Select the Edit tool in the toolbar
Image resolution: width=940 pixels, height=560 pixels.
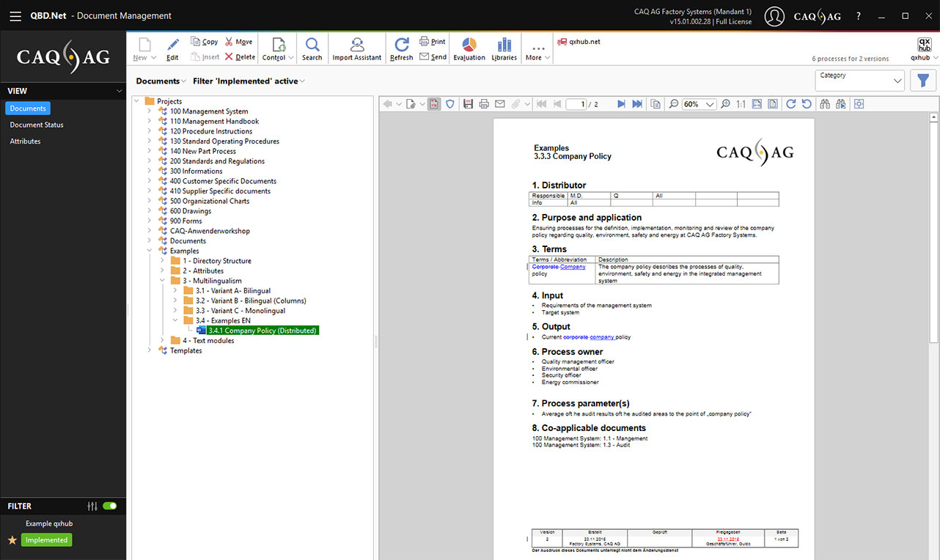[x=172, y=48]
